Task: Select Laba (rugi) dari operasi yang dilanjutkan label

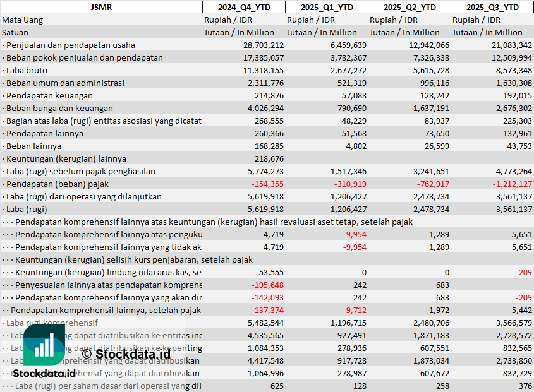Action: click(x=82, y=196)
